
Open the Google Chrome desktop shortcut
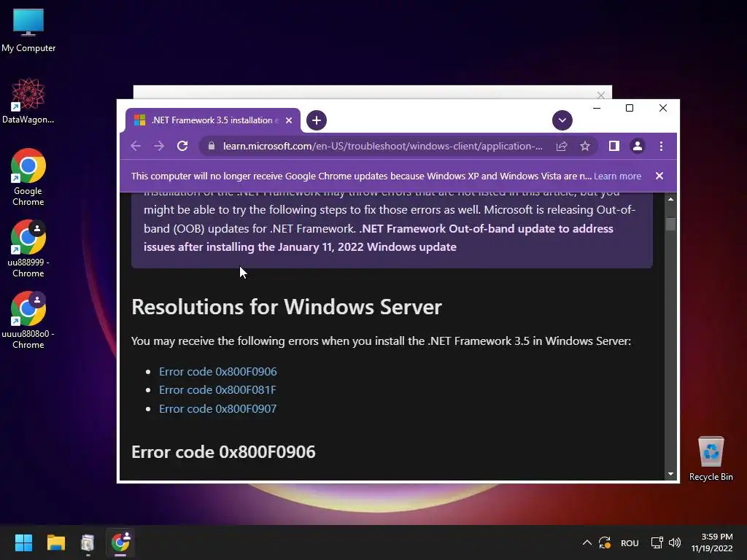pos(28,177)
